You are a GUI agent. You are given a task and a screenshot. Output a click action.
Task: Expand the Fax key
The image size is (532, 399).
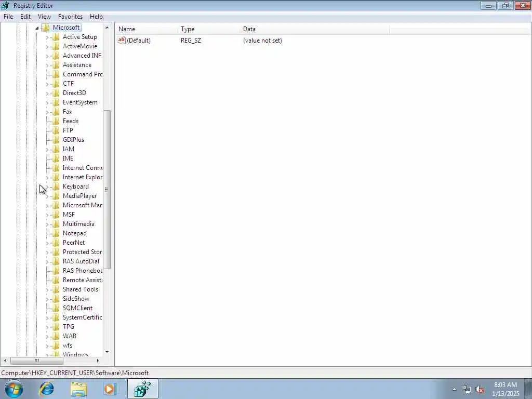tap(47, 112)
